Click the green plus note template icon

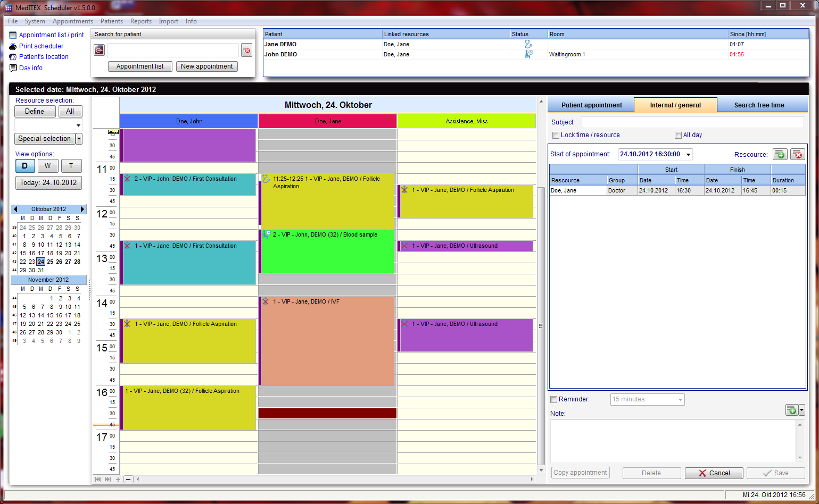791,410
